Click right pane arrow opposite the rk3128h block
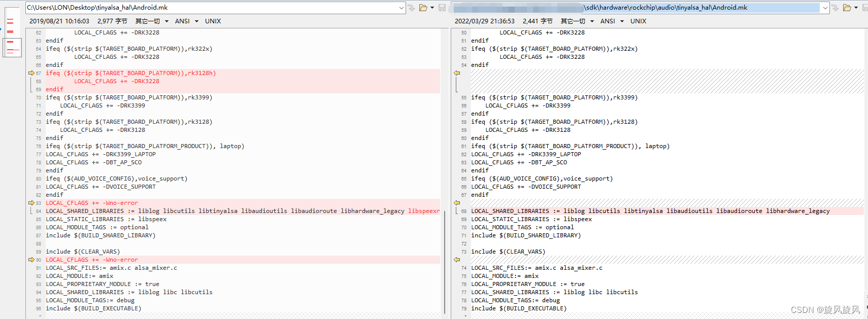This screenshot has width=868, height=319. coord(457,73)
